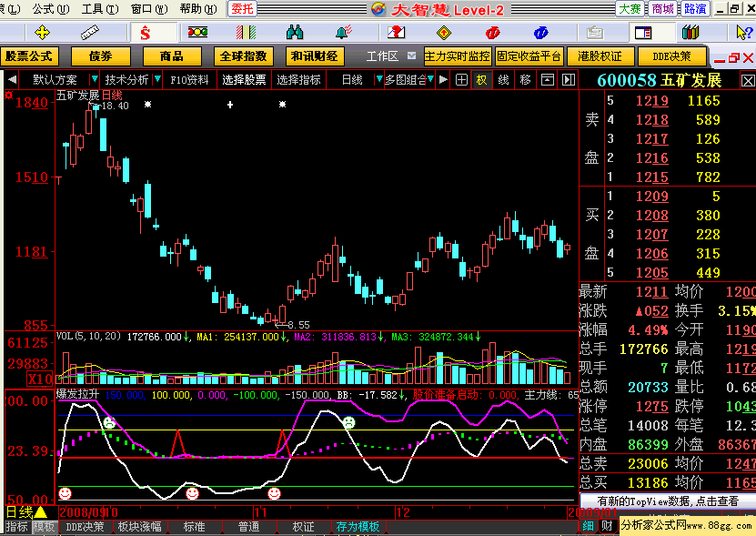This screenshot has width=756, height=536.
Task: Click the yellow four-arrow move icon
Action: (43, 33)
